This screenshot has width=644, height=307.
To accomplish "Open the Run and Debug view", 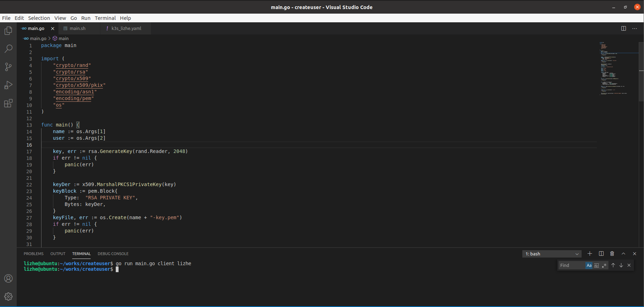I will tap(8, 85).
